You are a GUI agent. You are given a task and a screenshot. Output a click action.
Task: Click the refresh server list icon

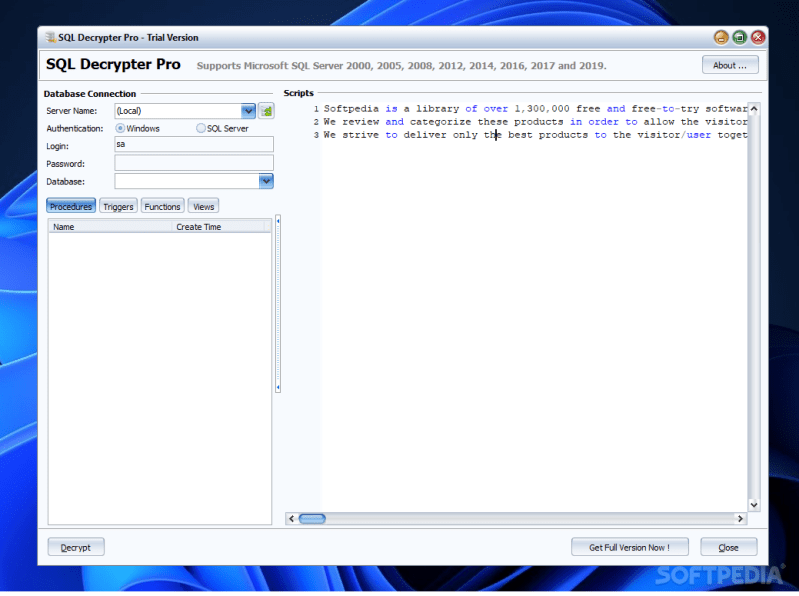[x=266, y=111]
